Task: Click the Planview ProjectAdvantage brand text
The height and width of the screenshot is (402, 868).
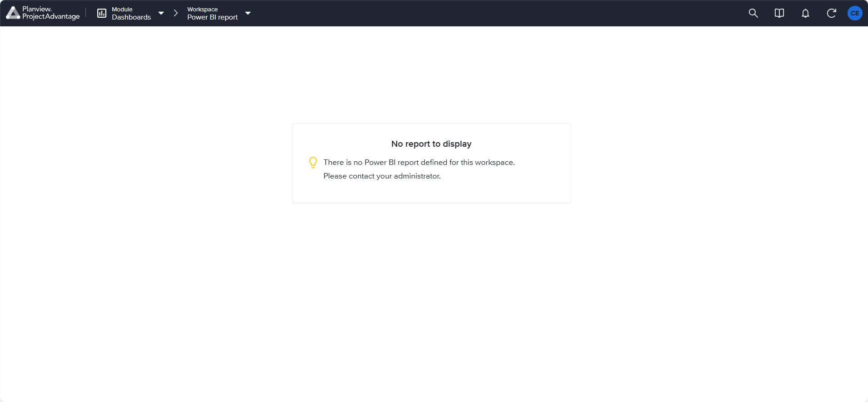Action: (x=51, y=13)
